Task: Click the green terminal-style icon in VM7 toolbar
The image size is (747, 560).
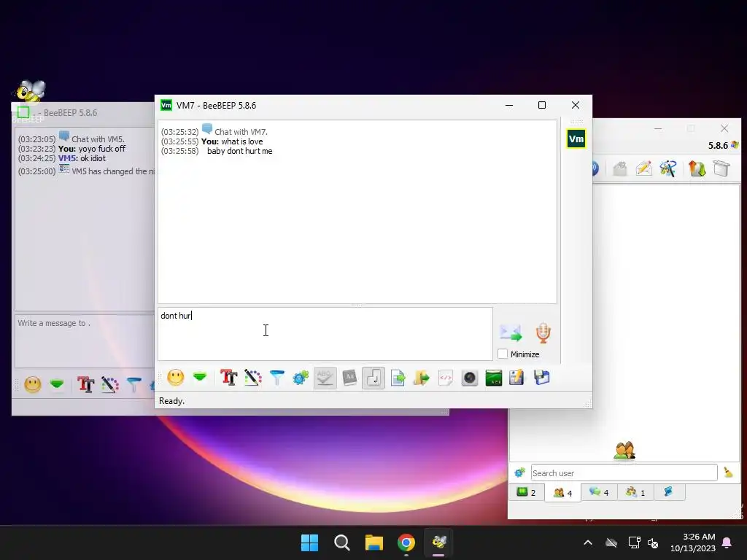Action: coord(494,378)
